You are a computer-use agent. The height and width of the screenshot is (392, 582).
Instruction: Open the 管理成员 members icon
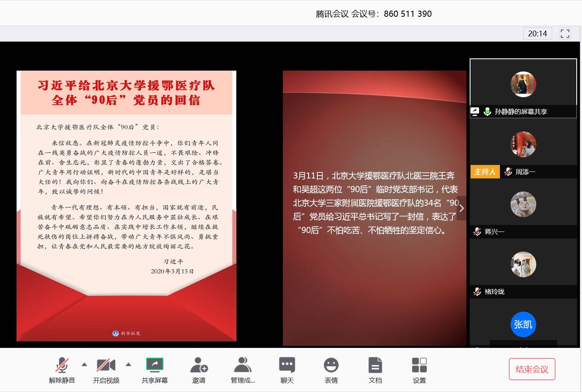[x=243, y=365]
